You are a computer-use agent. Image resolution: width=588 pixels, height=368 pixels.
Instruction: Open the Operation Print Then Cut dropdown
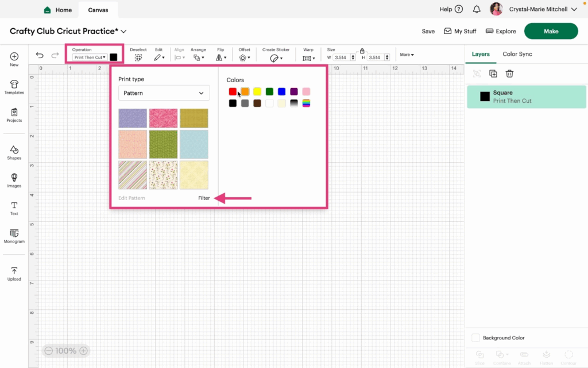[x=90, y=57]
